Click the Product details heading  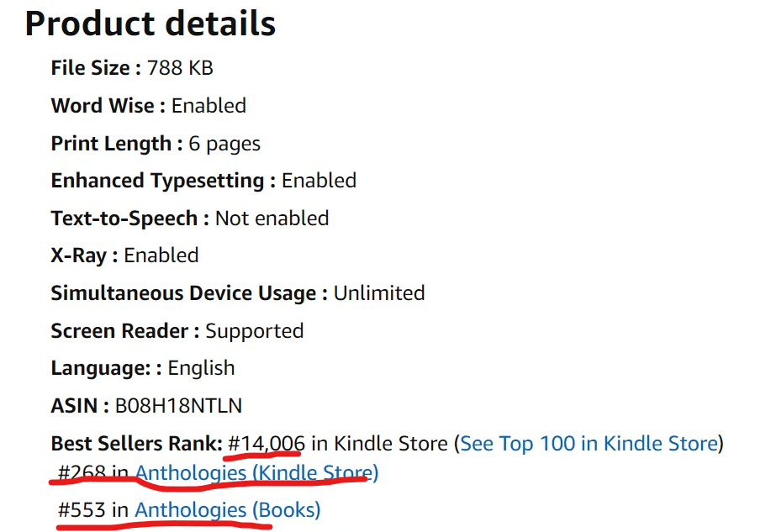coord(150,24)
